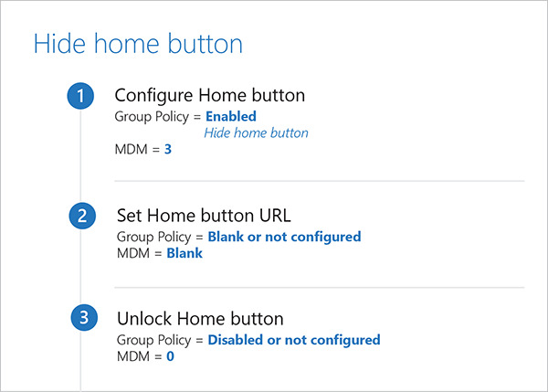Click the MDM label under Unlock Home button
This screenshot has height=392, width=548.
[x=132, y=356]
